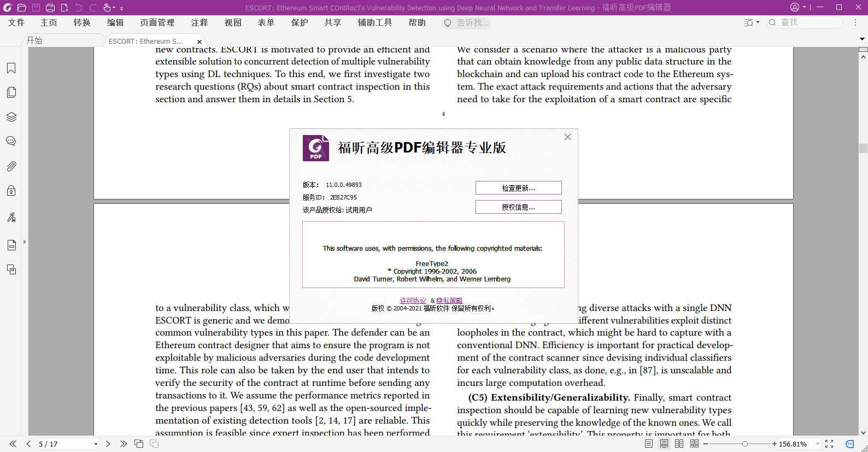Image resolution: width=868 pixels, height=452 pixels.
Task: Open file using the folder icon
Action: [x=22, y=8]
